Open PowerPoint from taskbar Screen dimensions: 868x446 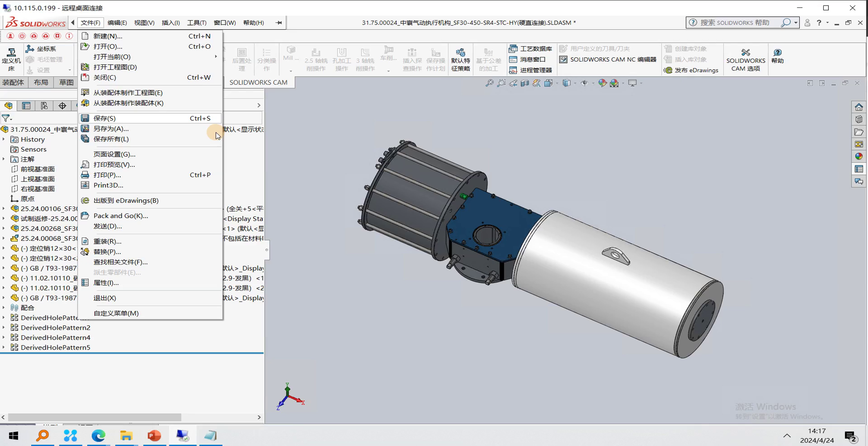[x=154, y=436]
